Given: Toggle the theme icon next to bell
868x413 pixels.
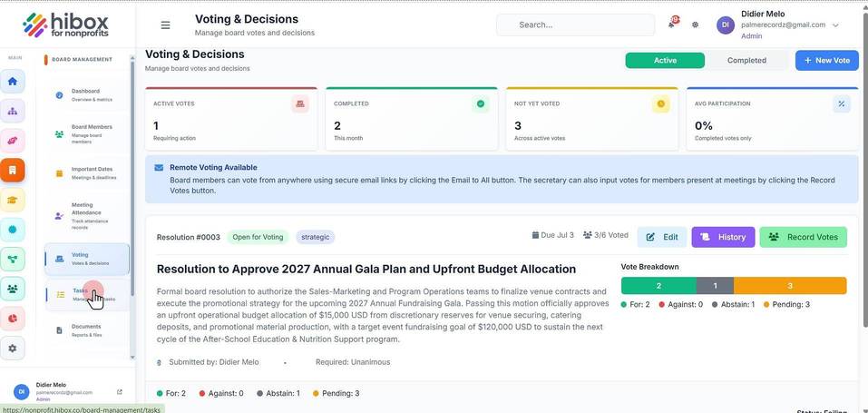Looking at the screenshot, I should coord(696,25).
